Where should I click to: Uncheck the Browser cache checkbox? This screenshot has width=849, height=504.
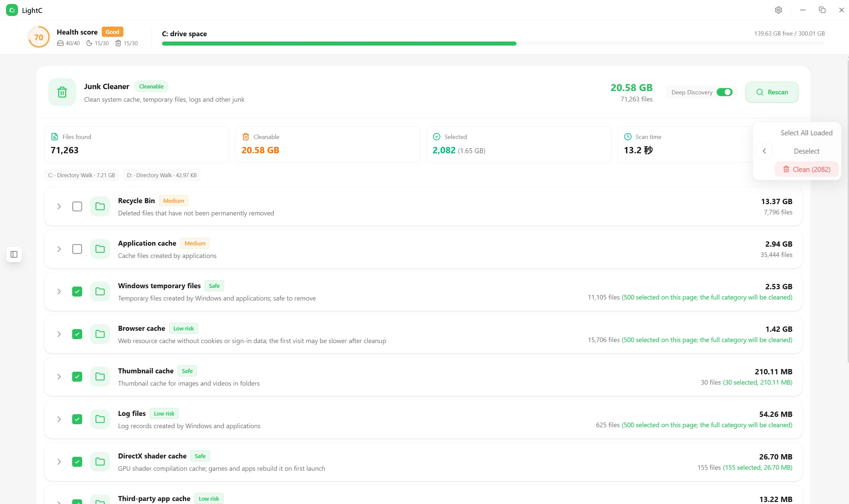coord(77,334)
